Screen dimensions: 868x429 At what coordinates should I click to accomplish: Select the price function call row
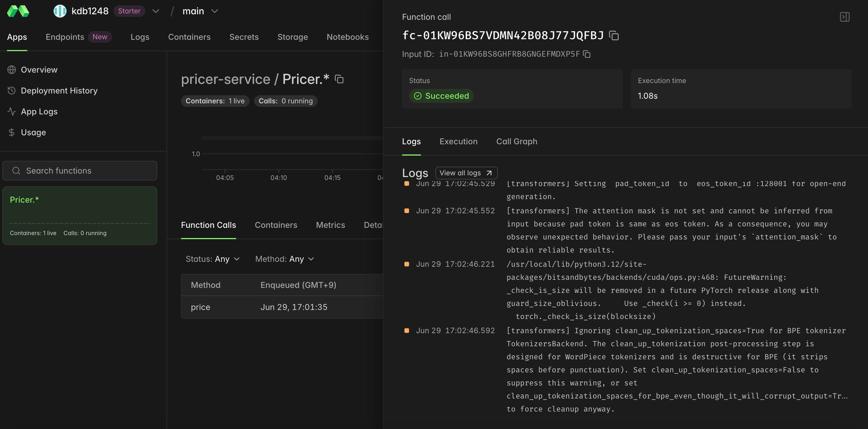pos(282,307)
